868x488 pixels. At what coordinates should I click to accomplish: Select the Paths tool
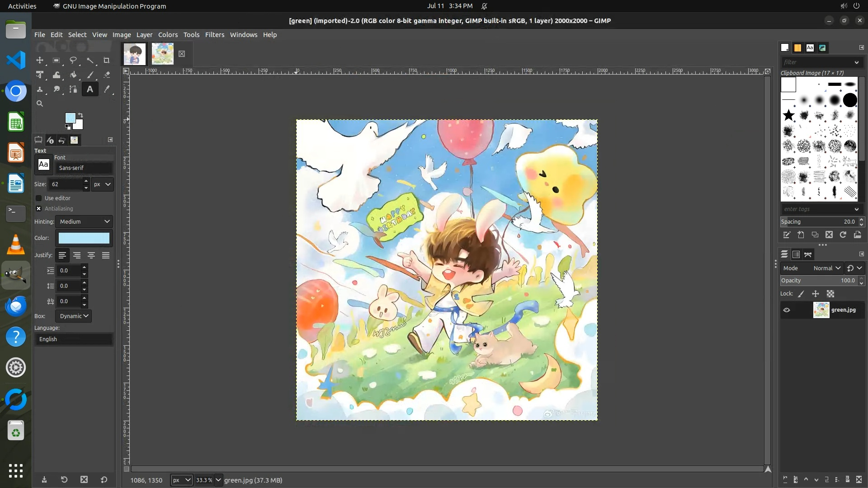pyautogui.click(x=73, y=89)
